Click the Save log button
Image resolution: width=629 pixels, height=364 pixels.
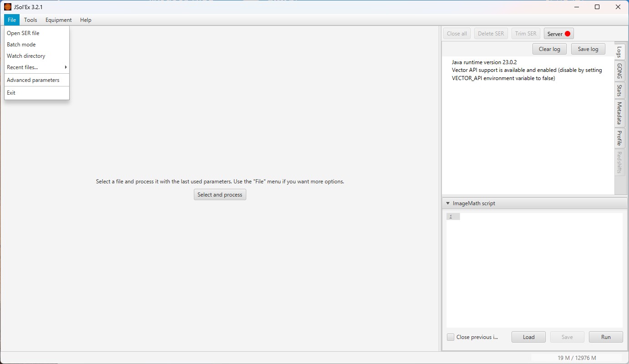click(x=588, y=49)
